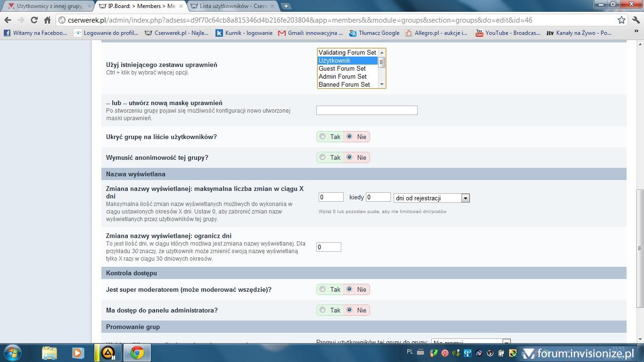The image size is (644, 362).
Task: Open new tab button
Action: 286,6
